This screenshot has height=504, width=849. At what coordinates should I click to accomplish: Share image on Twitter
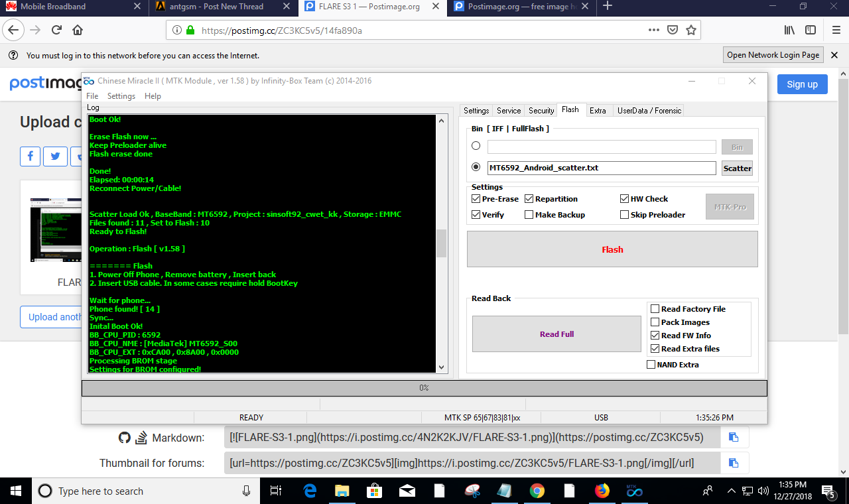click(55, 157)
